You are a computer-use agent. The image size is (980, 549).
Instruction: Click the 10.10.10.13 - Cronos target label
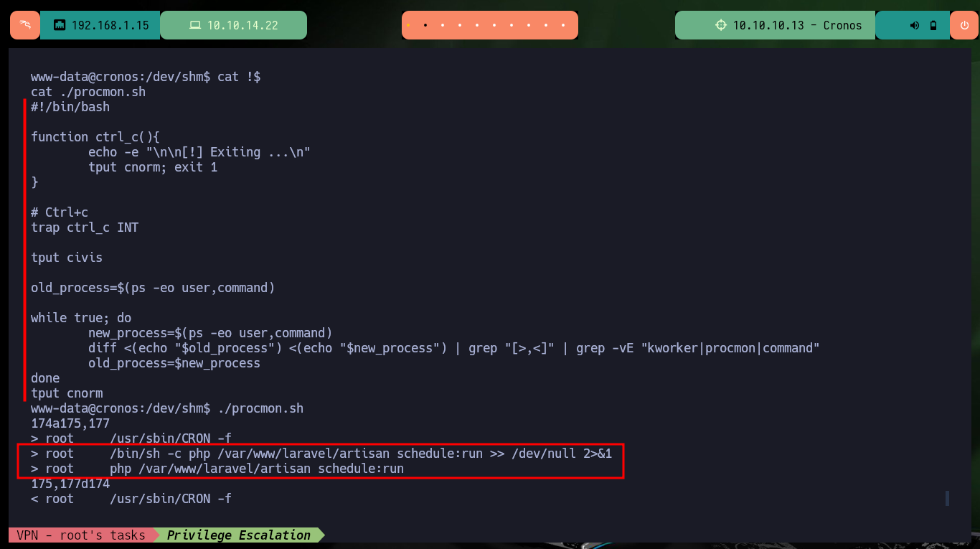(797, 25)
